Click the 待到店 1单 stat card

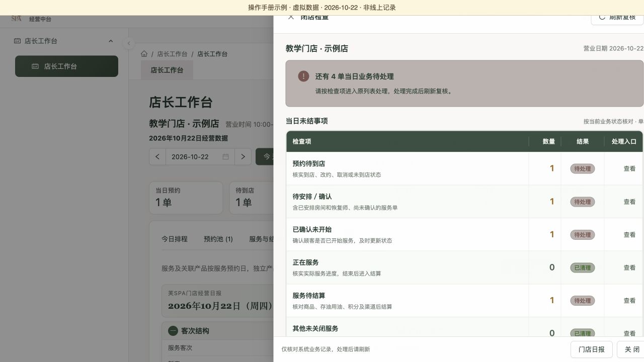(x=252, y=198)
